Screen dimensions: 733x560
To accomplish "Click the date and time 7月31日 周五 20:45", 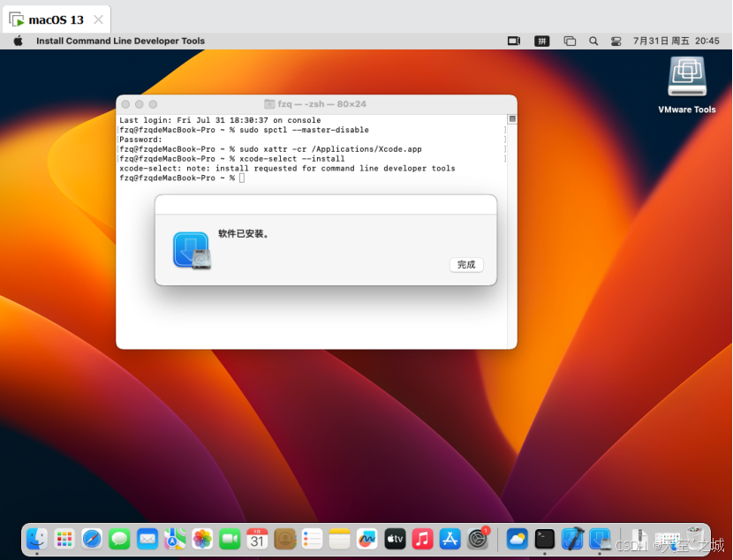I will point(676,42).
